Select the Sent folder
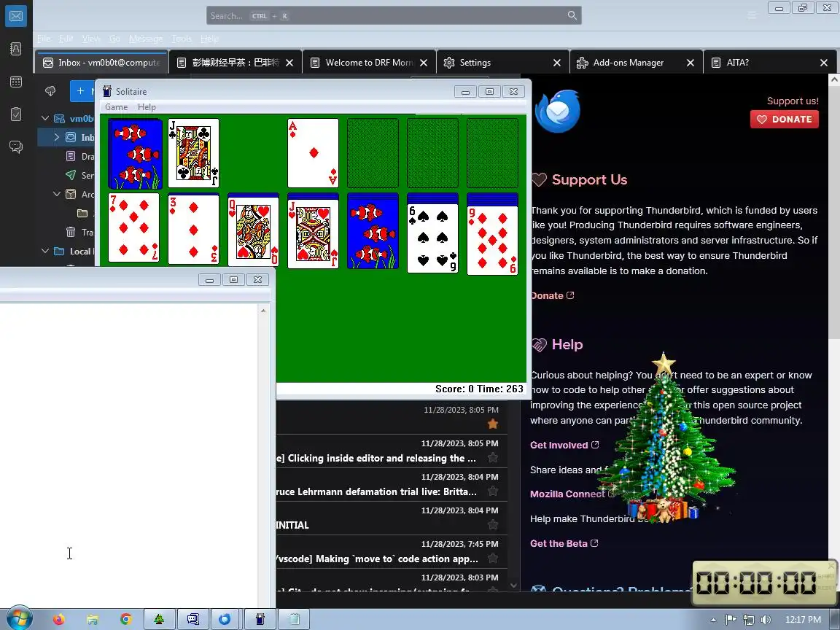 tap(79, 175)
